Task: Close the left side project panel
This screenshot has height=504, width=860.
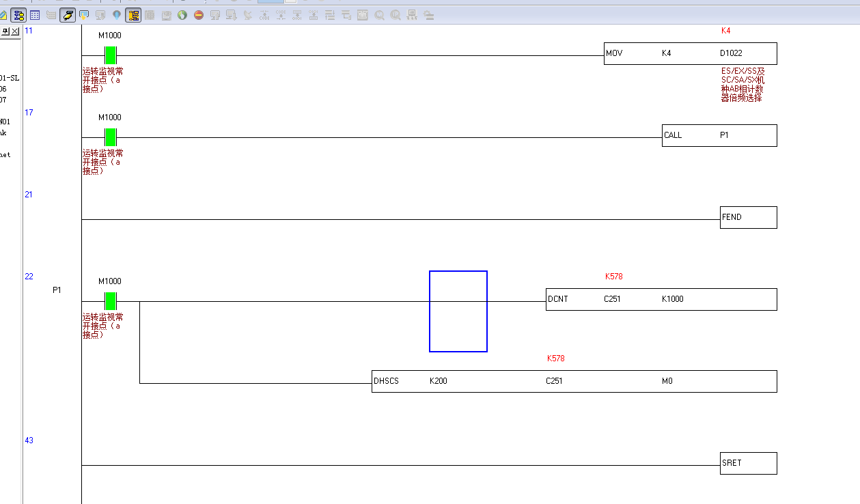Action: pyautogui.click(x=16, y=31)
